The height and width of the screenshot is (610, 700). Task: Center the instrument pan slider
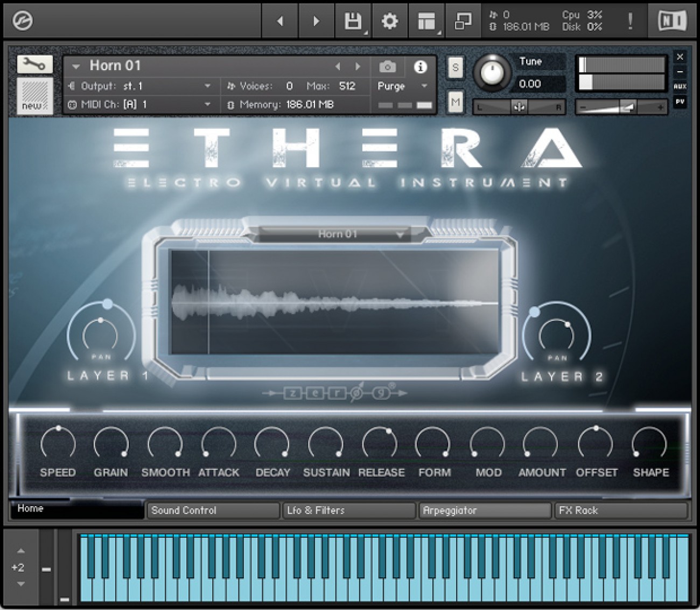coord(519,107)
